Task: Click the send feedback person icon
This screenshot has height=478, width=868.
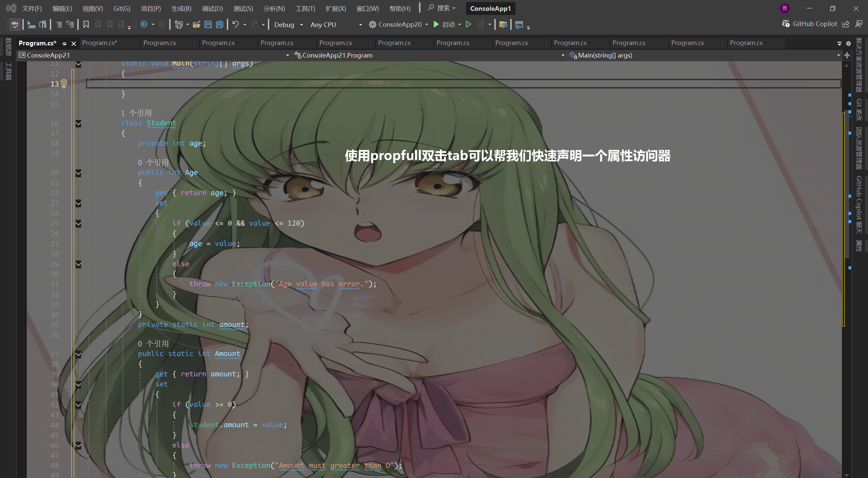Action: tap(859, 24)
